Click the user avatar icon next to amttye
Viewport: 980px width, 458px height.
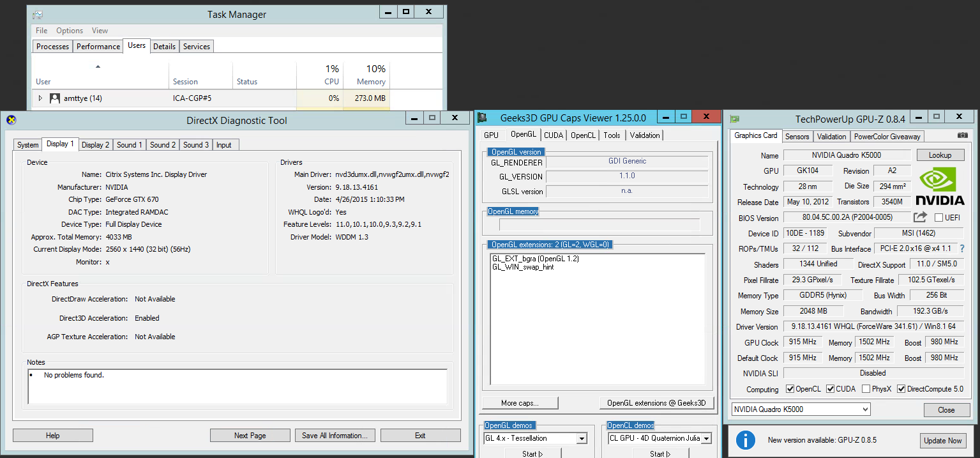55,98
